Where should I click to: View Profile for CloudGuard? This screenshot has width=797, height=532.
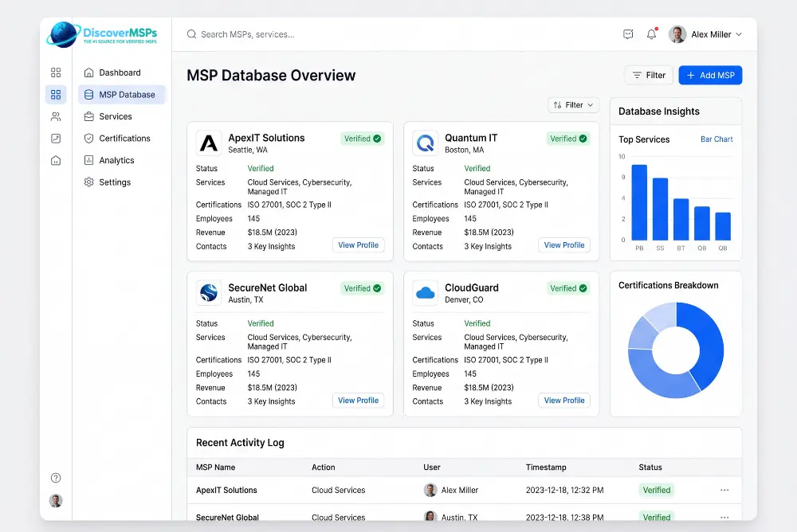coord(564,401)
